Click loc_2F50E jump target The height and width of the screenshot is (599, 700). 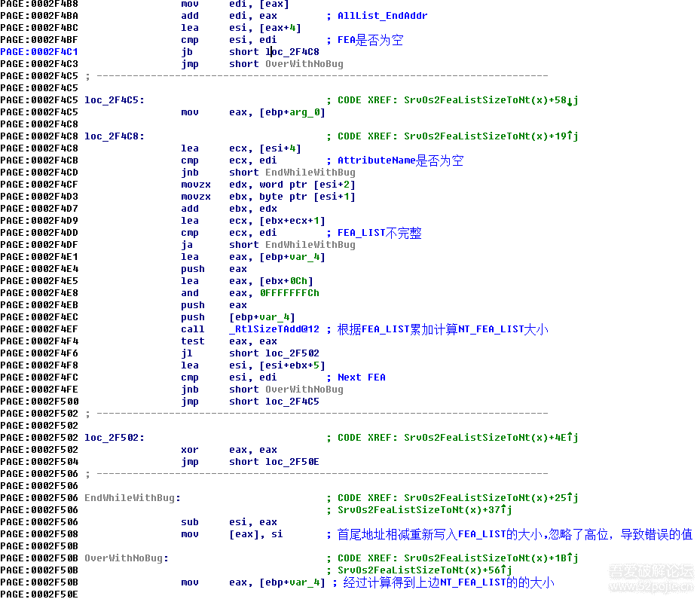coord(292,462)
